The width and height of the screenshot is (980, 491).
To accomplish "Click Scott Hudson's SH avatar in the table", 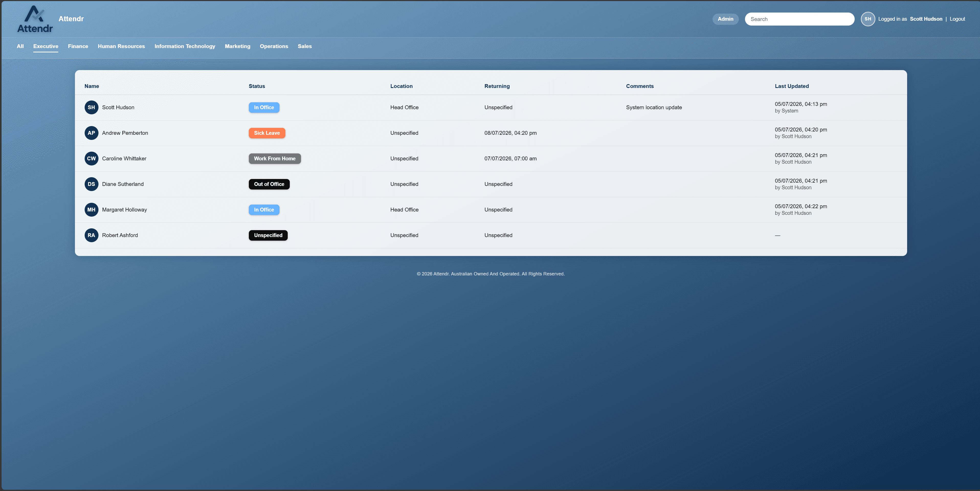I will point(91,108).
